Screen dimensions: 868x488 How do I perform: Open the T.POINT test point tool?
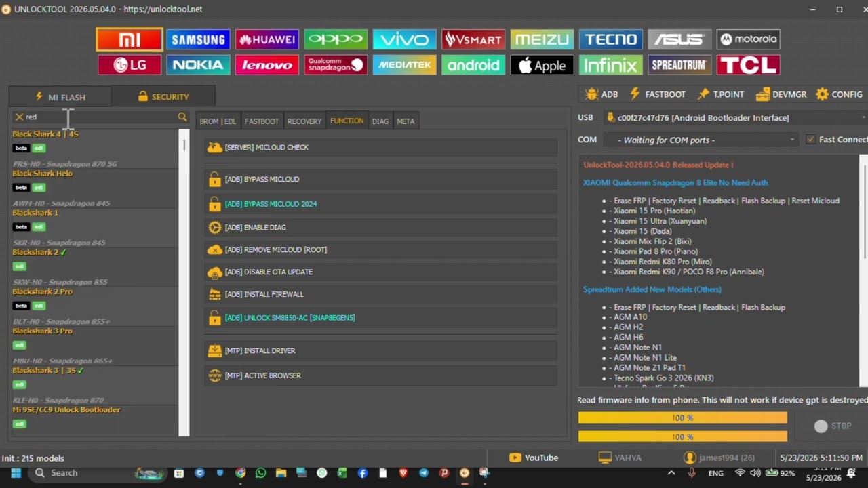(x=720, y=94)
